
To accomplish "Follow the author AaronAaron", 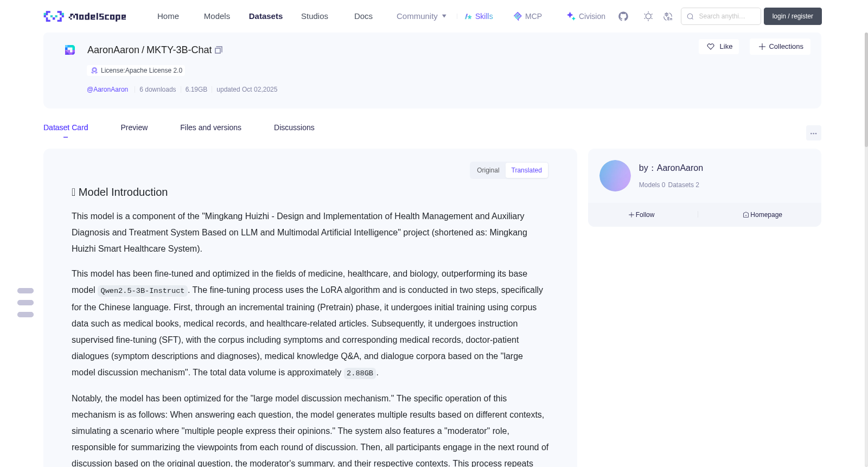I will click(x=641, y=215).
